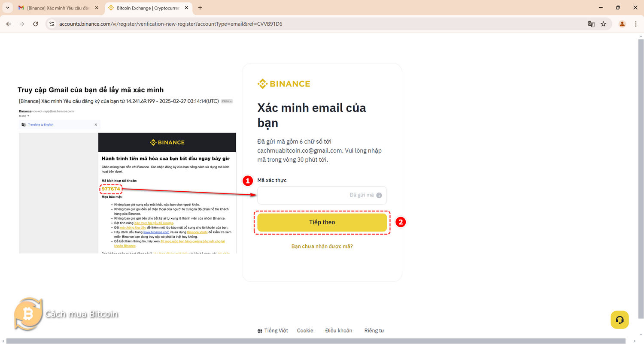Open Chrome profile avatar
This screenshot has width=644, height=344.
click(x=622, y=24)
